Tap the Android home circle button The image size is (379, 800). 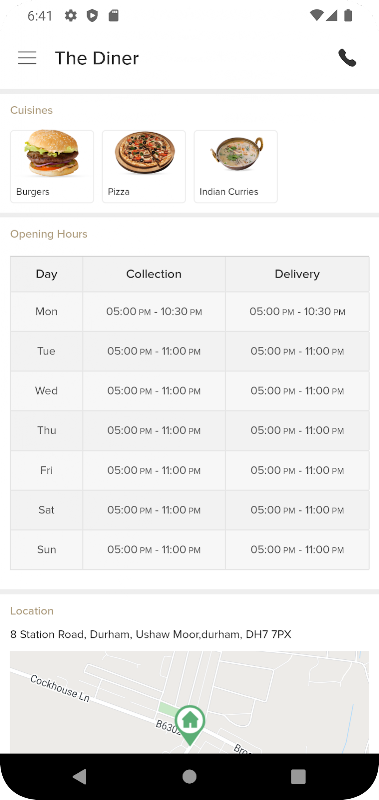tap(189, 777)
